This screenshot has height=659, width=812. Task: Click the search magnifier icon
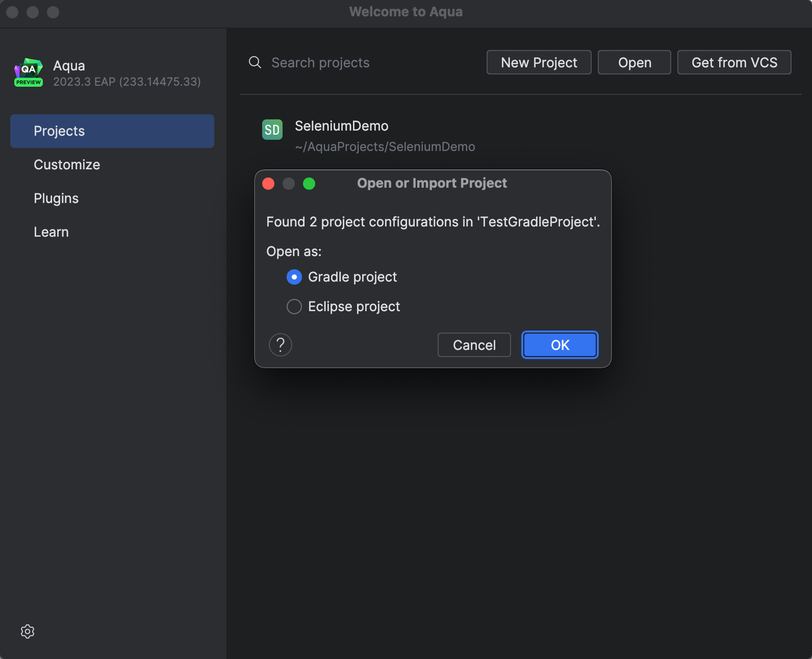(255, 62)
